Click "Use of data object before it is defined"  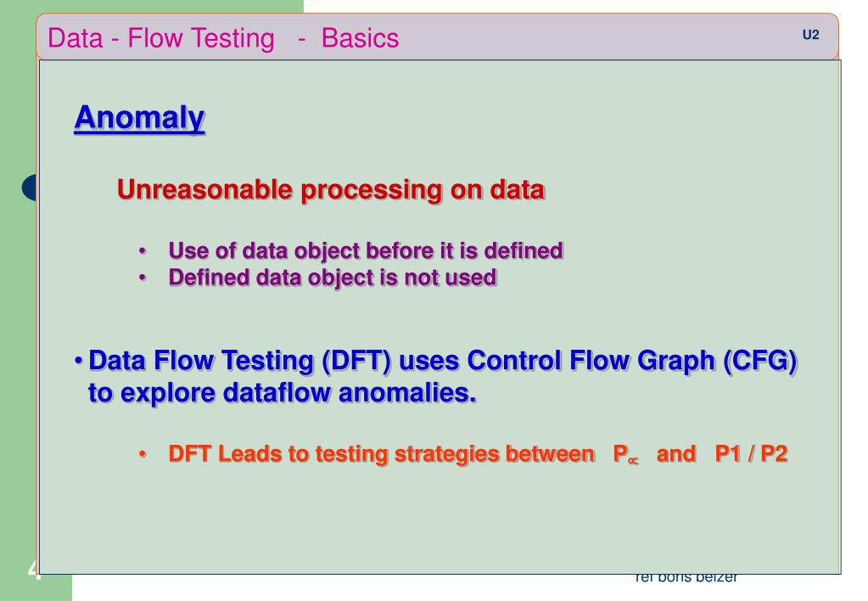(x=366, y=251)
